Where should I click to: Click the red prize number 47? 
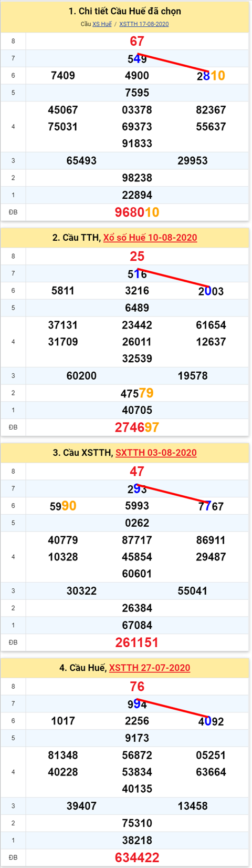point(137,472)
